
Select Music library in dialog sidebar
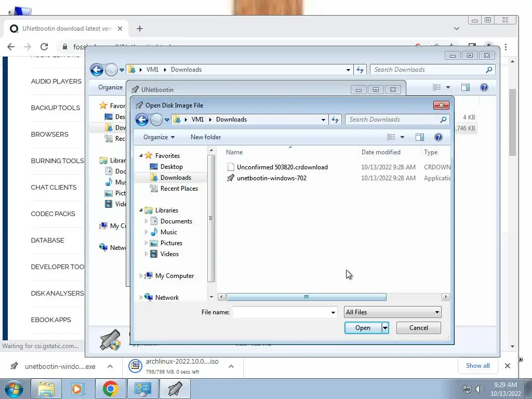tap(169, 232)
